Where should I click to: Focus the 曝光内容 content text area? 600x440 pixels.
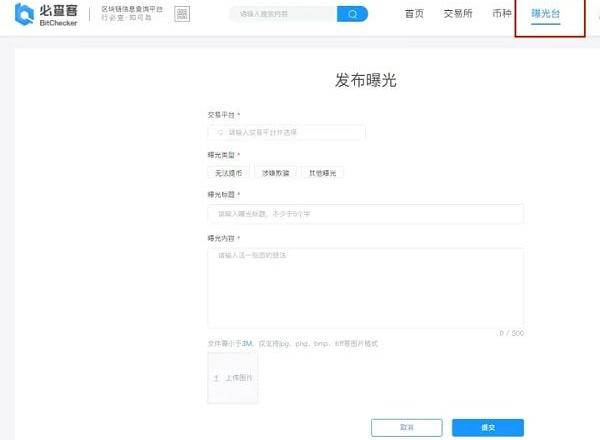365,286
